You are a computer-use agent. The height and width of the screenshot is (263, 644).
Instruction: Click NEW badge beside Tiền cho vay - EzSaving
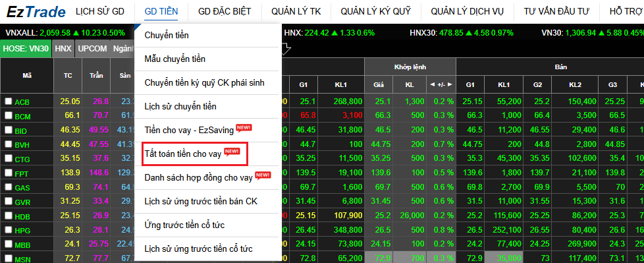(244, 128)
